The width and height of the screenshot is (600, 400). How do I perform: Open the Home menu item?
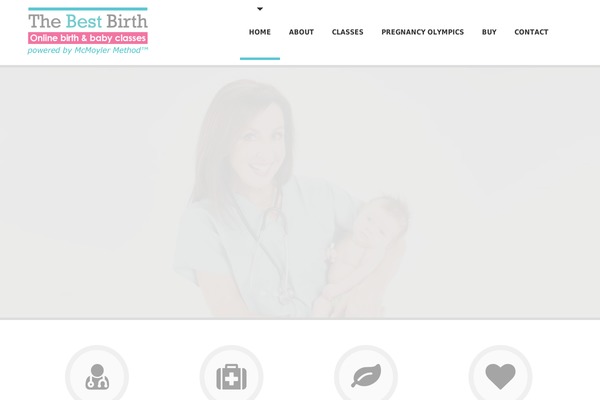point(260,32)
